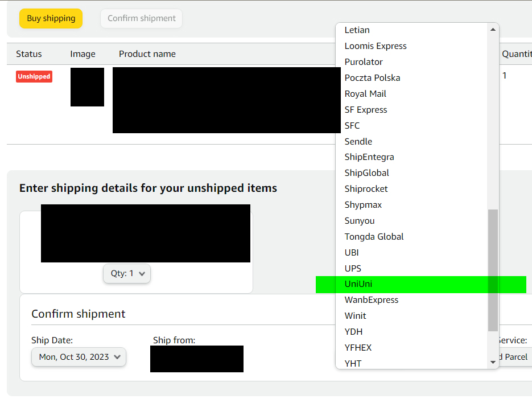Screen dimensions: 532x415
Task: Click the 'Confirm shipment' section heading
Action: (79, 314)
